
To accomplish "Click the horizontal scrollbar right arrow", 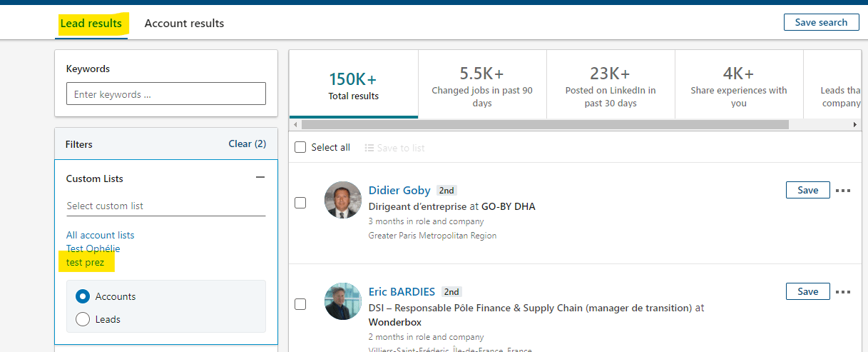I will (855, 124).
